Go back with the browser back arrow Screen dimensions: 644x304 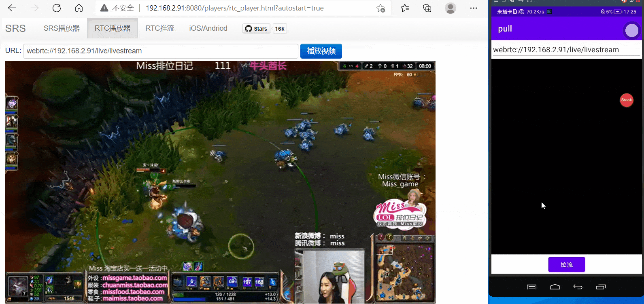(12, 8)
